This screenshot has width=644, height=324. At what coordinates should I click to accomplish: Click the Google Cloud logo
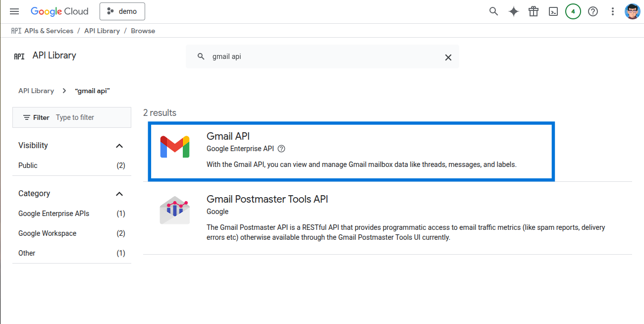click(x=59, y=11)
